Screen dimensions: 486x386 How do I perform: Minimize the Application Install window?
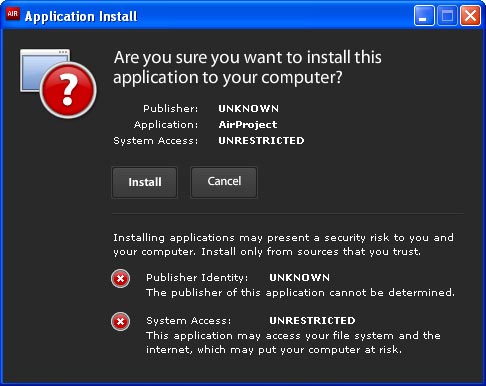tap(424, 15)
